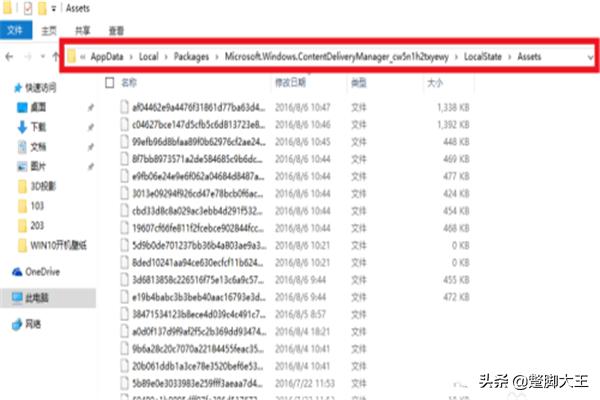The width and height of the screenshot is (600, 400).
Task: Select 网络 in the navigation pane
Action: [33, 324]
